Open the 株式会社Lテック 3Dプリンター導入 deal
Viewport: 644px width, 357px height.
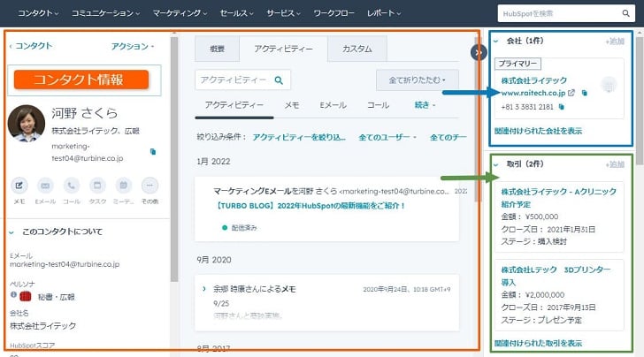[x=556, y=276]
